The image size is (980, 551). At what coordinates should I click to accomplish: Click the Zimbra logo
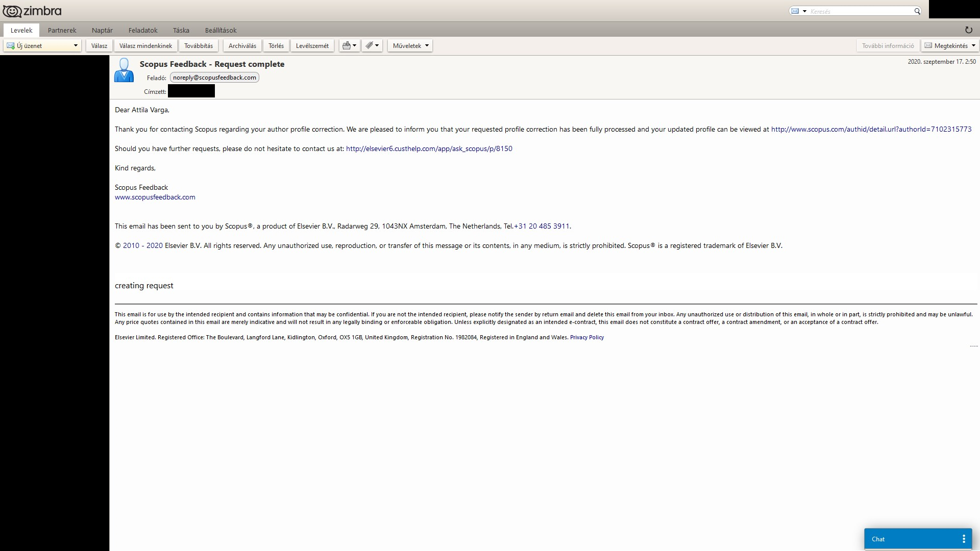(32, 11)
